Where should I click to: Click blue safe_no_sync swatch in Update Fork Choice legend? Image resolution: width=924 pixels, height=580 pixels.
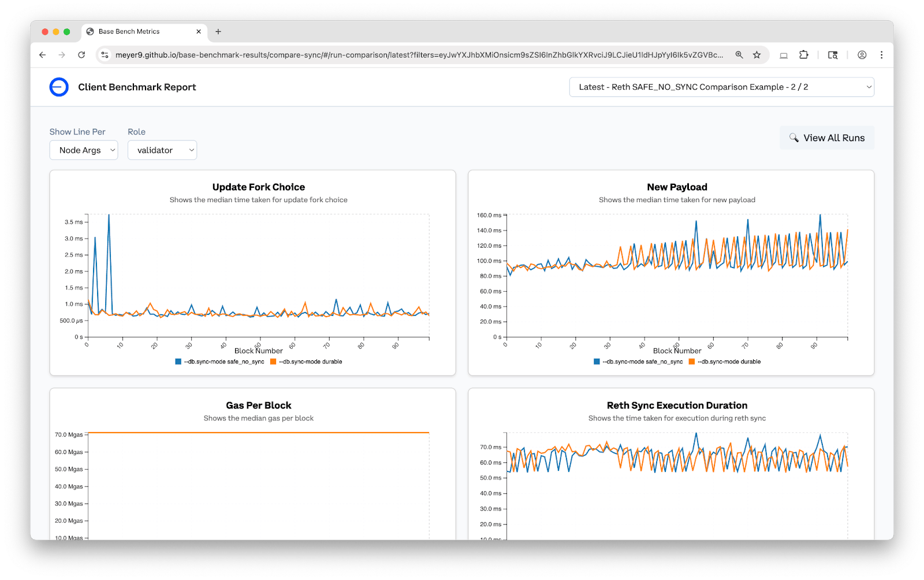[x=178, y=362]
